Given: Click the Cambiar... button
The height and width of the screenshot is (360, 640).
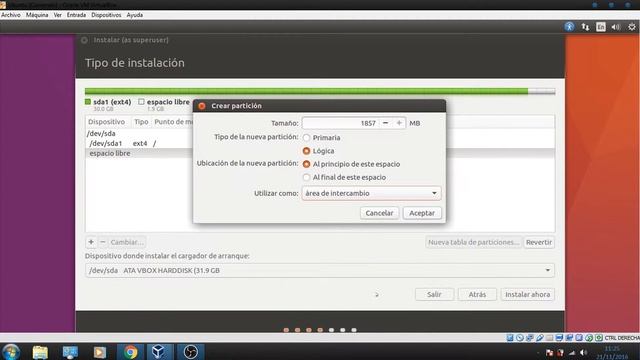Looking at the screenshot, I should [x=127, y=242].
